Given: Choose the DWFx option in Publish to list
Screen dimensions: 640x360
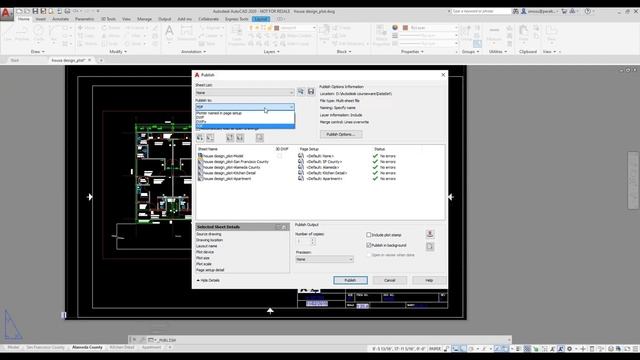Looking at the screenshot, I should click(245, 122).
